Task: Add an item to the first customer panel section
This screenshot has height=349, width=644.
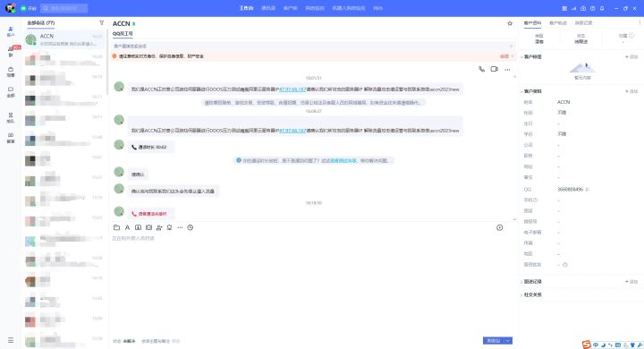Action: pos(631,56)
